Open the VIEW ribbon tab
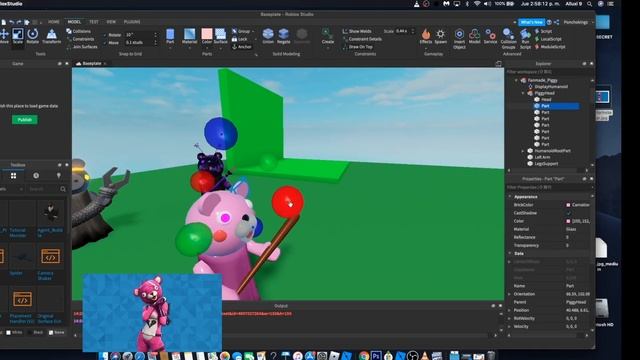The image size is (640, 360). pyautogui.click(x=111, y=22)
